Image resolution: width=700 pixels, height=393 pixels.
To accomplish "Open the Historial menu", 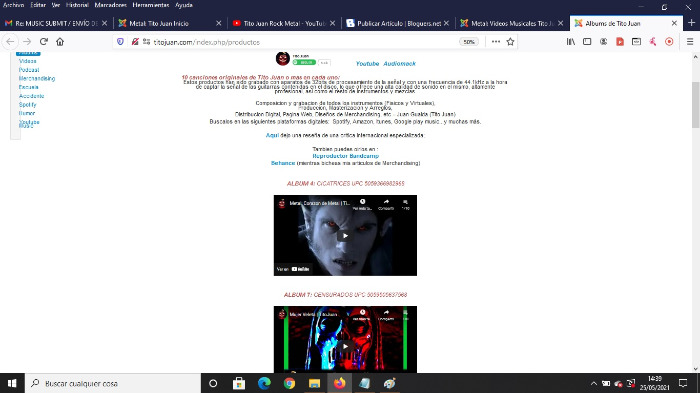I will [77, 5].
